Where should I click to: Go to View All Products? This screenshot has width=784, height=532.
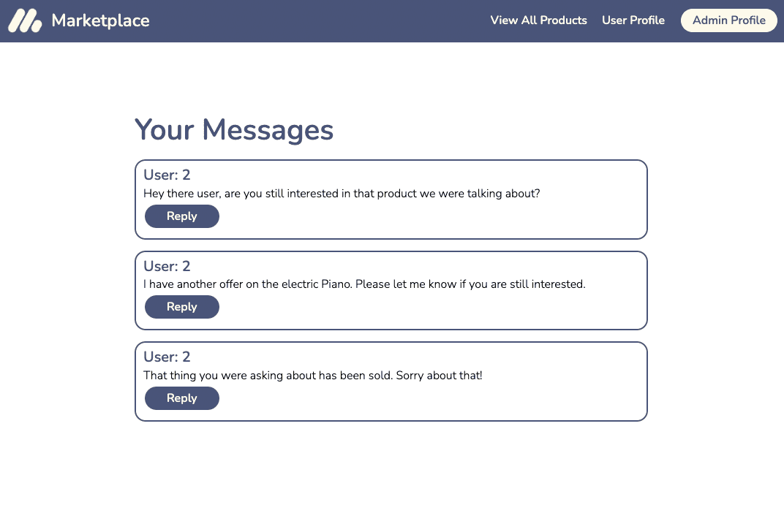[538, 20]
